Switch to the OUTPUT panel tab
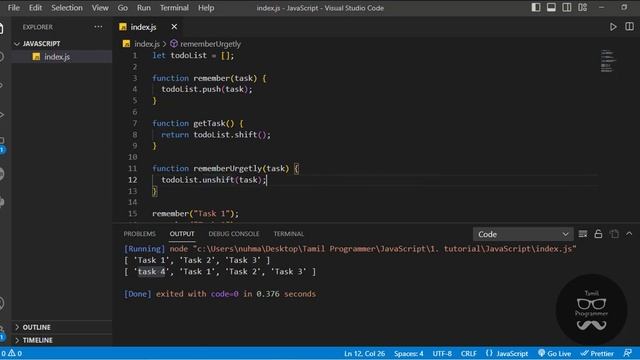Image resolution: width=640 pixels, height=360 pixels. coord(182,234)
